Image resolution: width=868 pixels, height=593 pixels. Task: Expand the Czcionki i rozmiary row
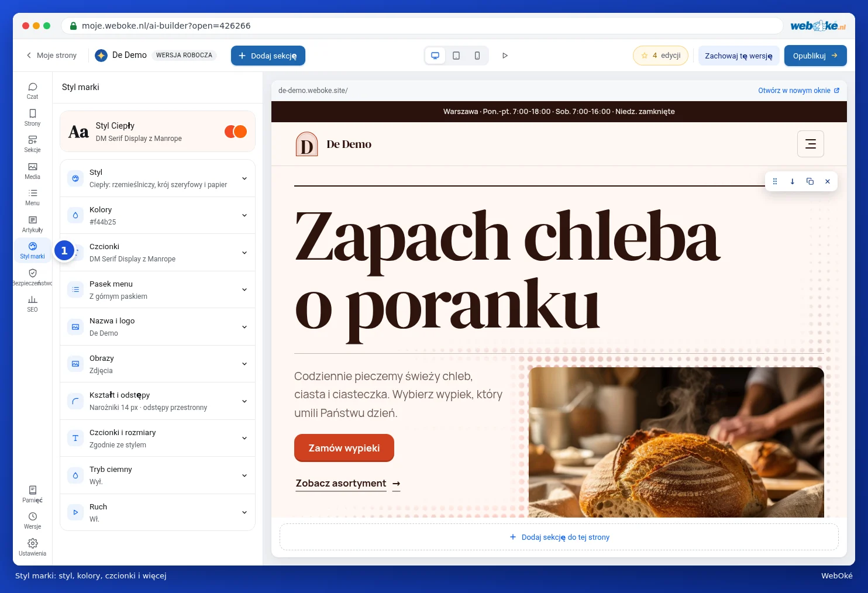[x=158, y=438]
